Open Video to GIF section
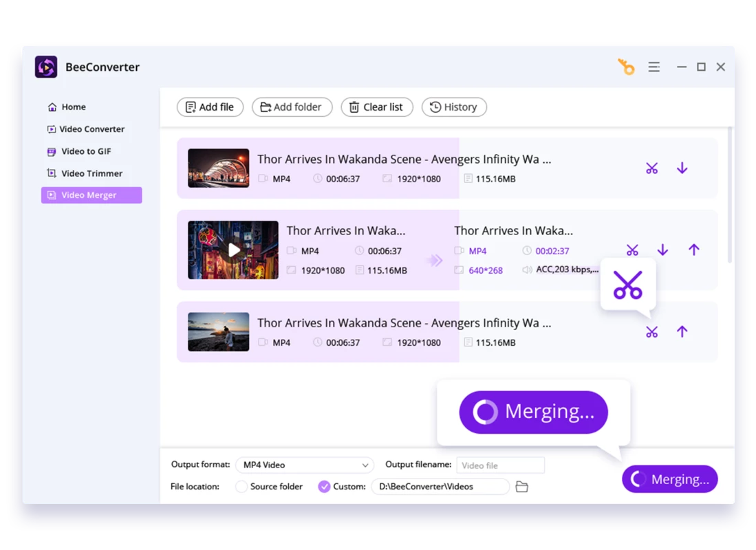756x550 pixels. pyautogui.click(x=79, y=151)
